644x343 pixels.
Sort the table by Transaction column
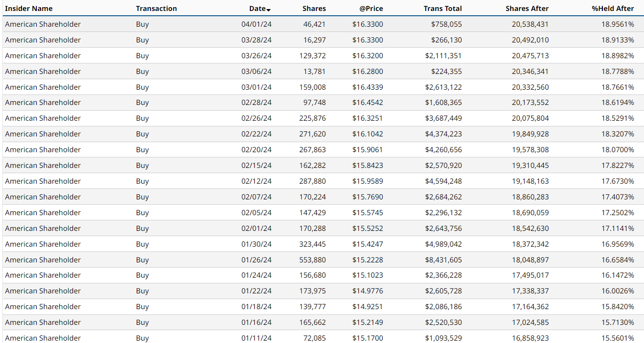pos(156,8)
